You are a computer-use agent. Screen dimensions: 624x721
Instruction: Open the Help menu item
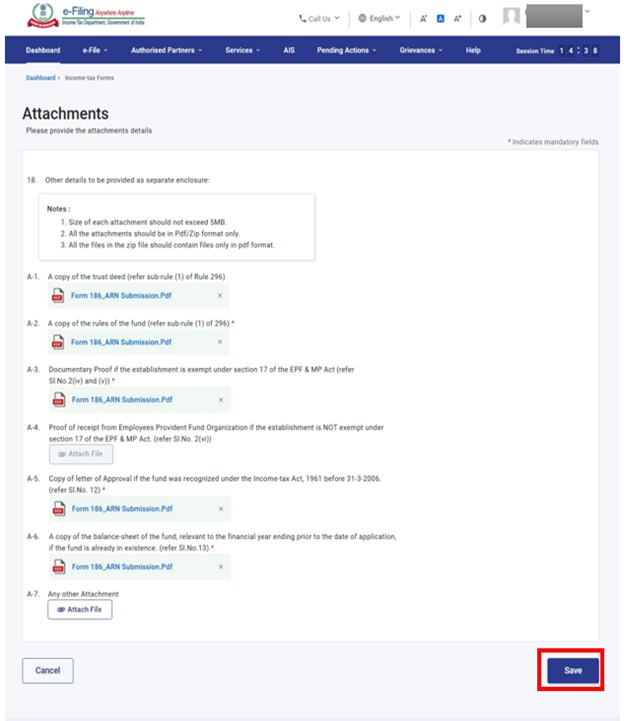pyautogui.click(x=473, y=50)
